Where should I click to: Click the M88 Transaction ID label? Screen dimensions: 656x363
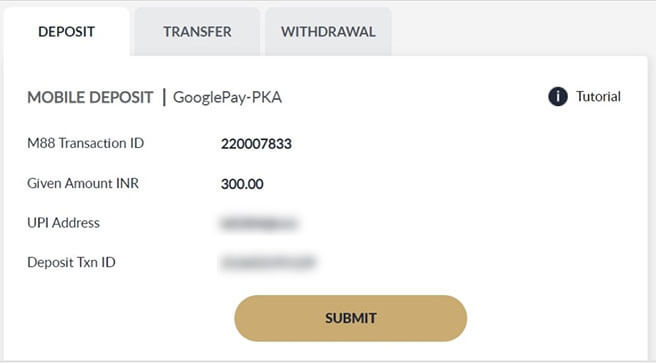click(85, 143)
